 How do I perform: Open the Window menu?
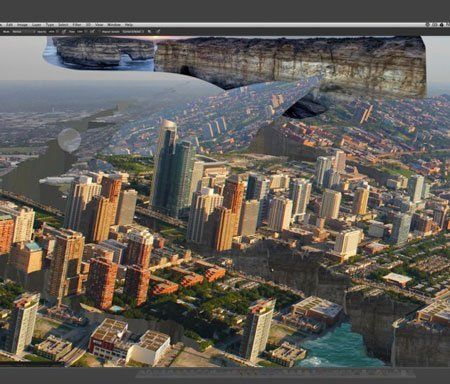point(114,25)
